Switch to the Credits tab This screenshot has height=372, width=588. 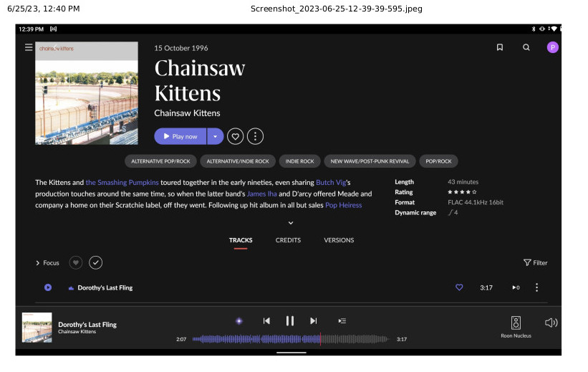pos(288,240)
